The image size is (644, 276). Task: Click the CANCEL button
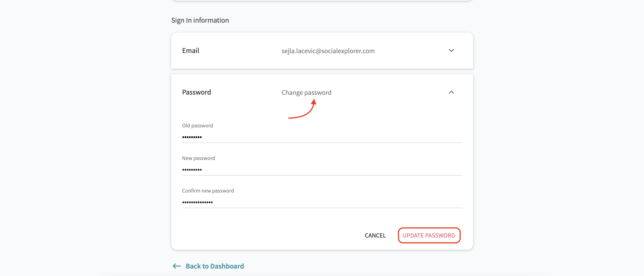375,235
